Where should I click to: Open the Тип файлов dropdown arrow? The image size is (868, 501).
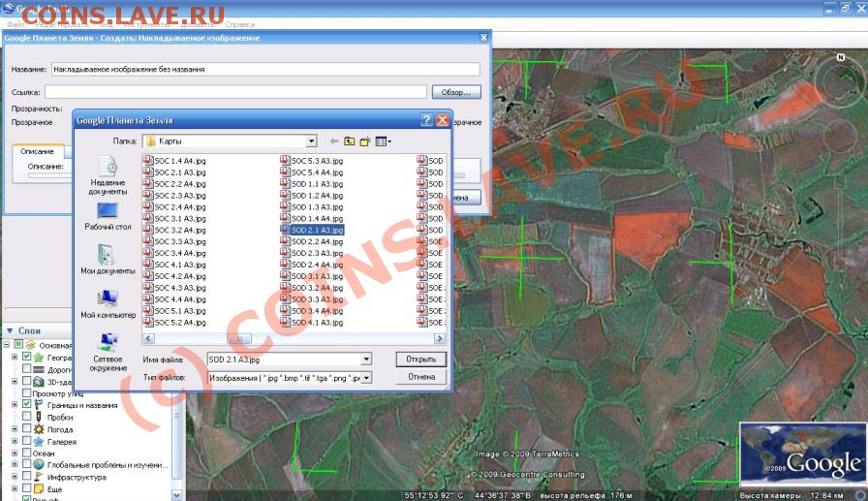pyautogui.click(x=366, y=378)
